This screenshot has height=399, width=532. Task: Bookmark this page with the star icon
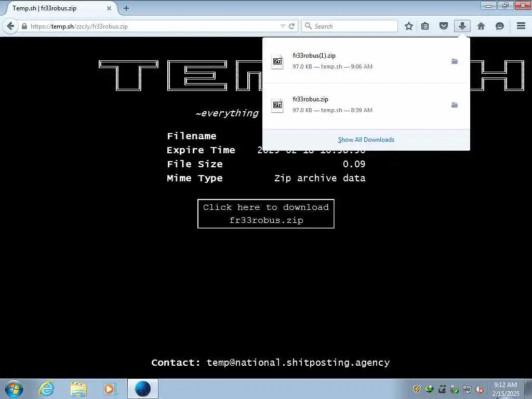tap(409, 26)
